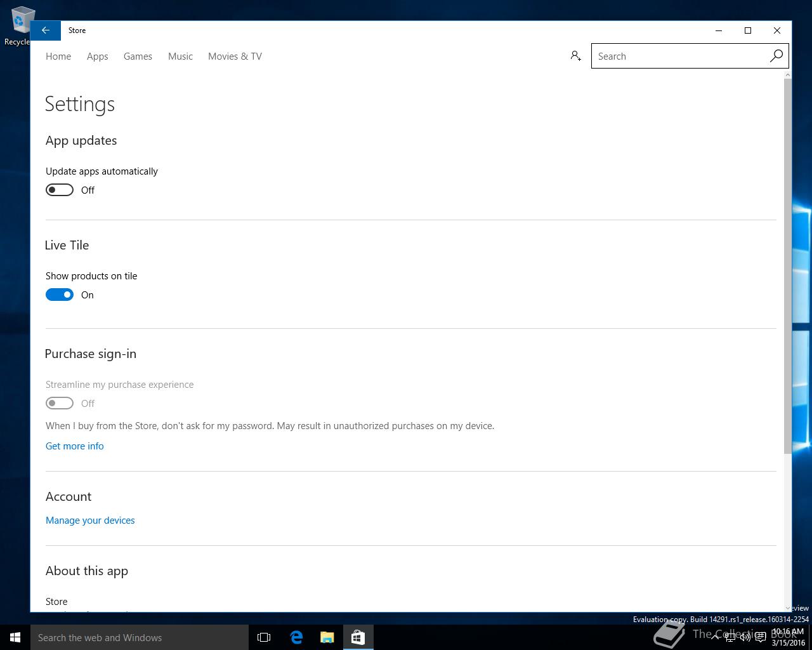The image size is (812, 650).
Task: Click the Account heading
Action: (x=69, y=496)
